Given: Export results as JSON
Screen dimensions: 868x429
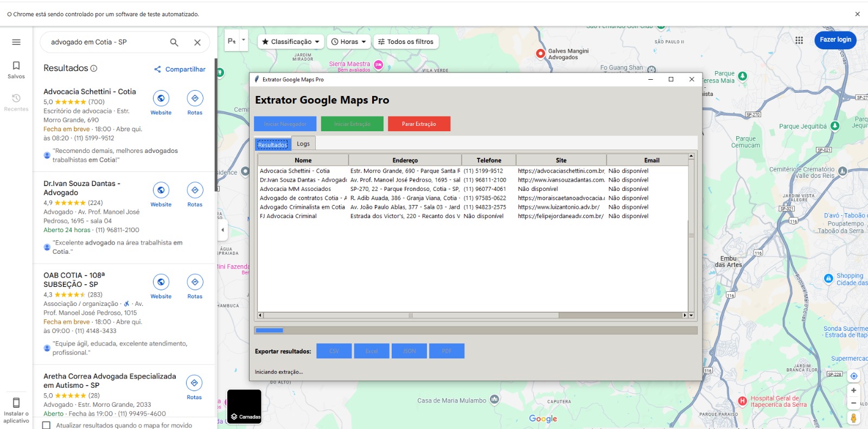Looking at the screenshot, I should click(x=410, y=351).
